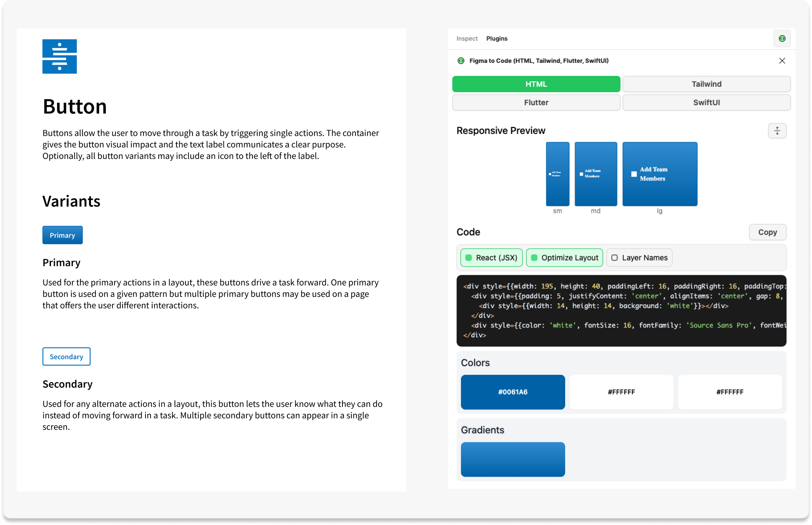Switch to the Plugins tab
The width and height of the screenshot is (812, 525).
click(x=497, y=39)
